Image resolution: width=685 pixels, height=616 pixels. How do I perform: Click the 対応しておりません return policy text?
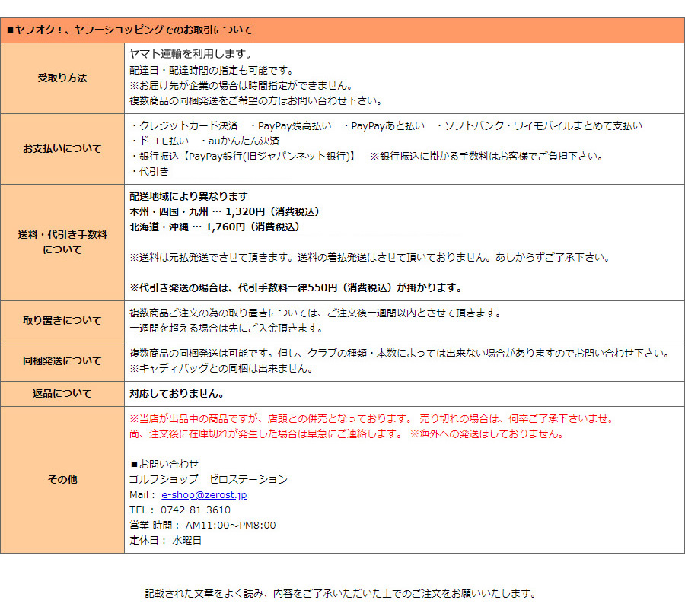coord(177,393)
